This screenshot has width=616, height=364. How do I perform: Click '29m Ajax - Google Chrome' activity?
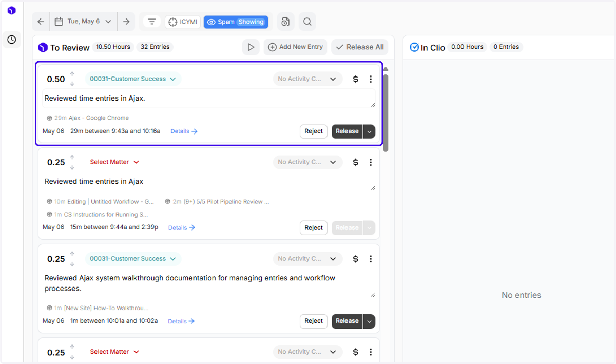click(88, 118)
